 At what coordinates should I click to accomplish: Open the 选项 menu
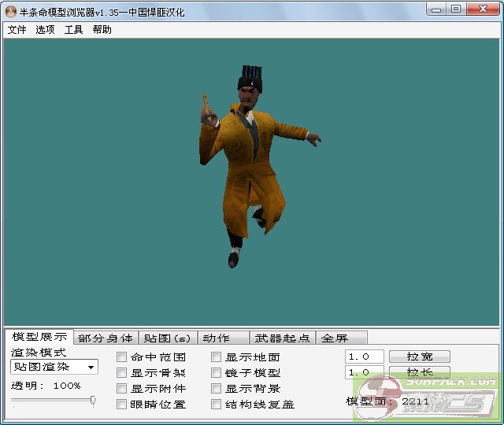pos(45,30)
